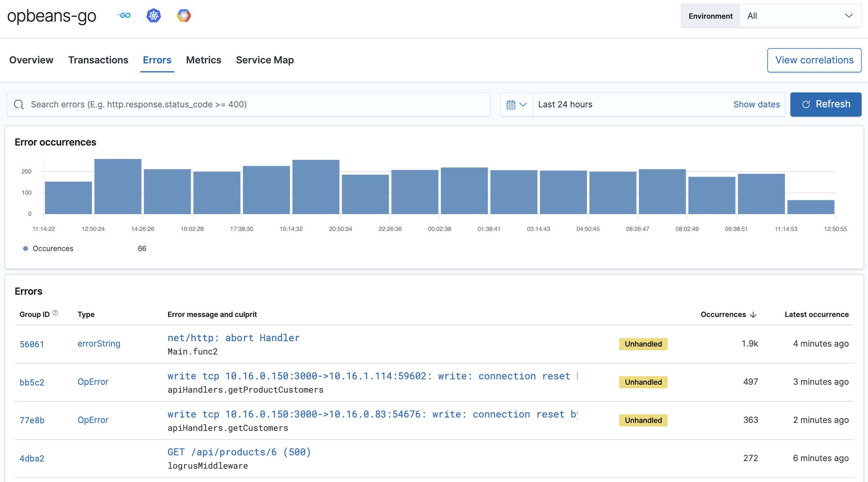
Task: Click the Occurrences sort arrow
Action: pyautogui.click(x=753, y=314)
